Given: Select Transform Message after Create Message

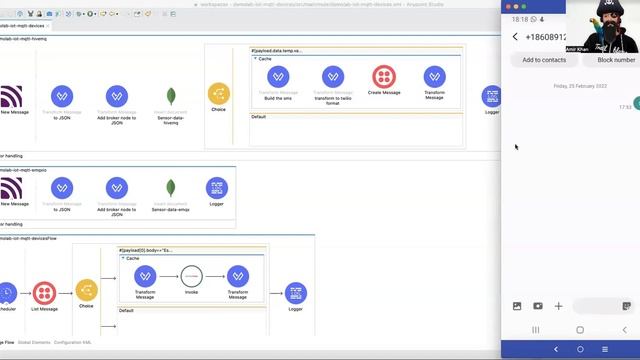Looking at the screenshot, I should [434, 77].
